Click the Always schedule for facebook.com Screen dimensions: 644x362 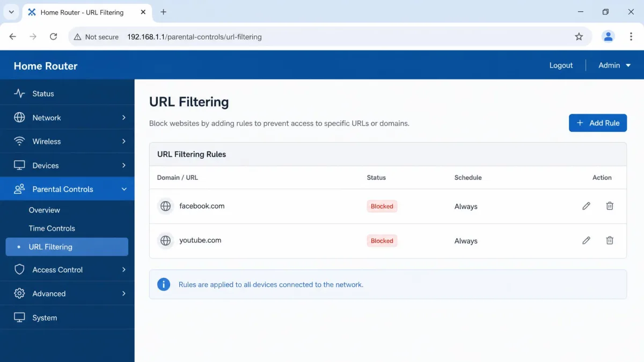click(x=466, y=206)
